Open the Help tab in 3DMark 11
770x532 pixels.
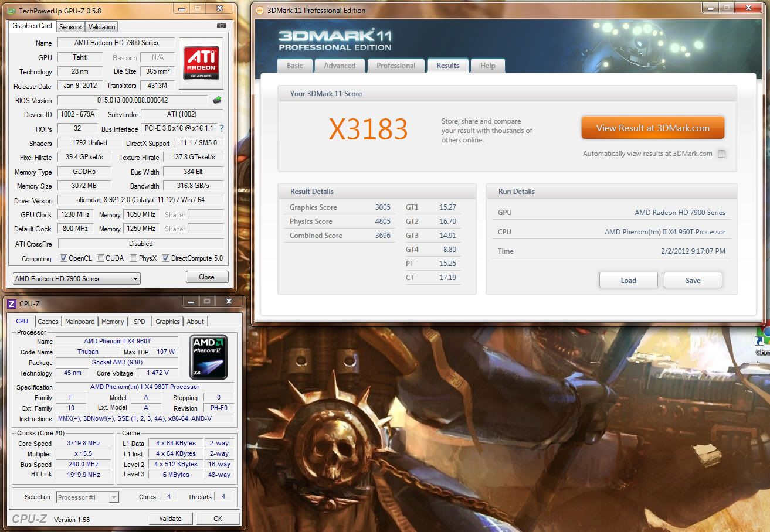click(x=488, y=66)
